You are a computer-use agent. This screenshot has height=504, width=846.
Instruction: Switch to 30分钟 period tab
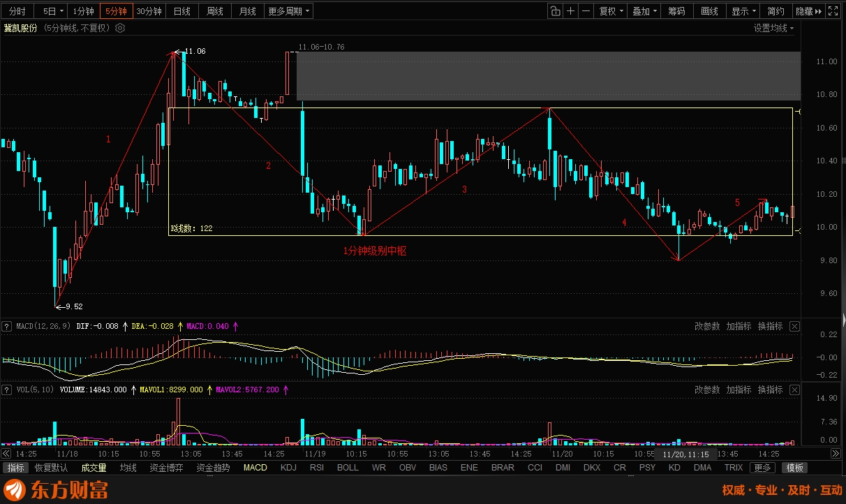click(x=149, y=11)
